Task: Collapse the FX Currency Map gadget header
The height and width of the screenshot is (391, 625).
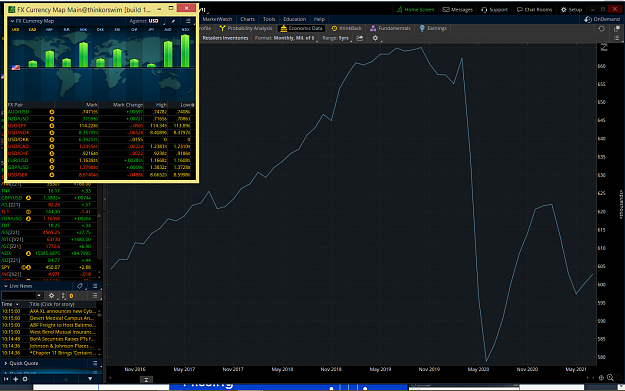Action: 12,21
